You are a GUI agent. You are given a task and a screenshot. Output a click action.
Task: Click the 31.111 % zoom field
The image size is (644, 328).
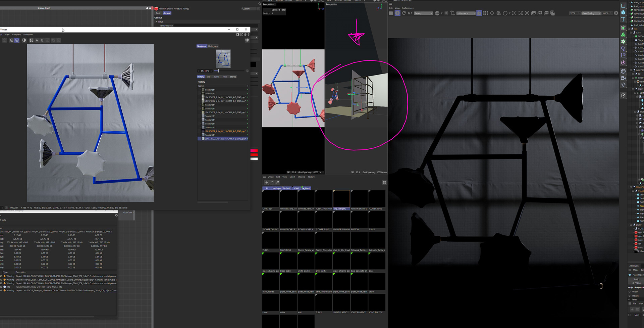205,71
